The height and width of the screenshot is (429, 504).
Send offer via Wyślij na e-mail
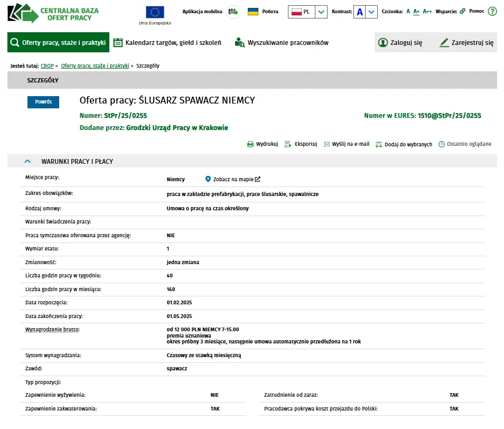347,144
